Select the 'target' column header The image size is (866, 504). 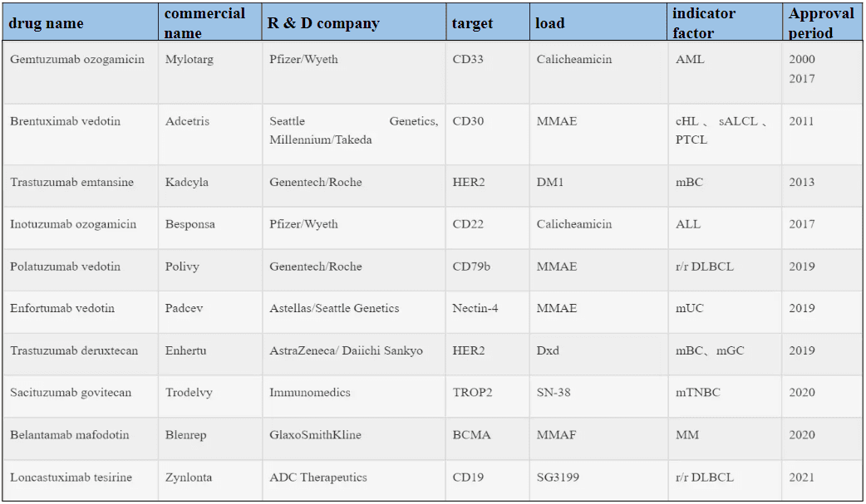click(488, 22)
